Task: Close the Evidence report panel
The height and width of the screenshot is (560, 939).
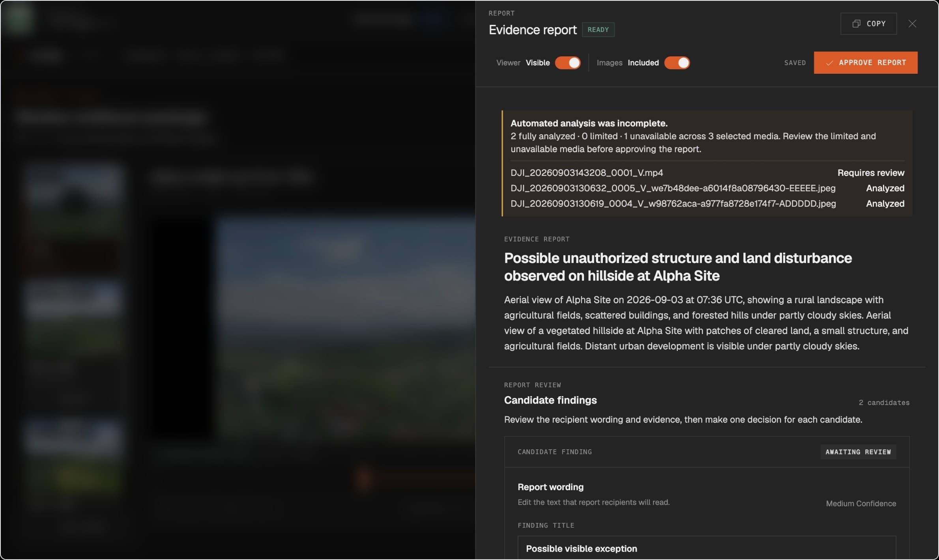Action: point(912,24)
